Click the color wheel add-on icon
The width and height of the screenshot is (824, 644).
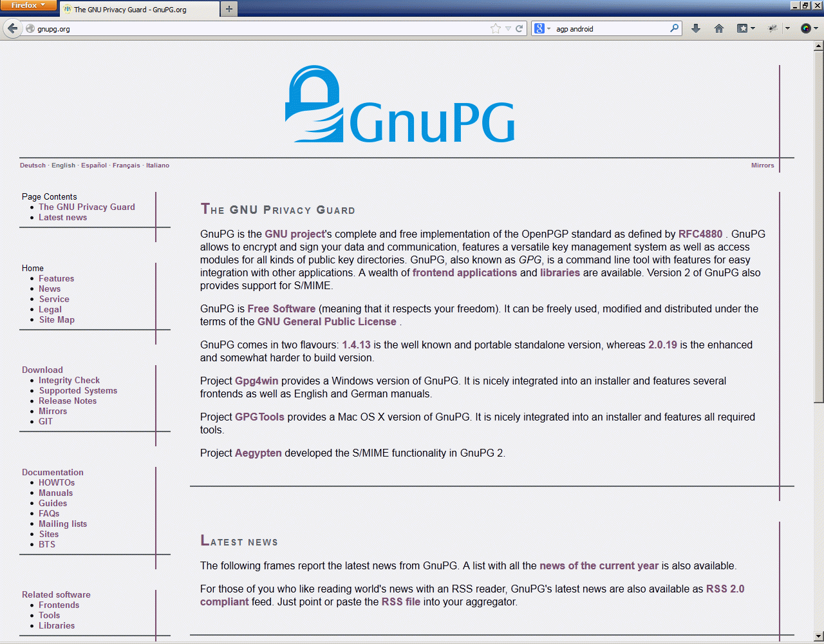click(805, 28)
